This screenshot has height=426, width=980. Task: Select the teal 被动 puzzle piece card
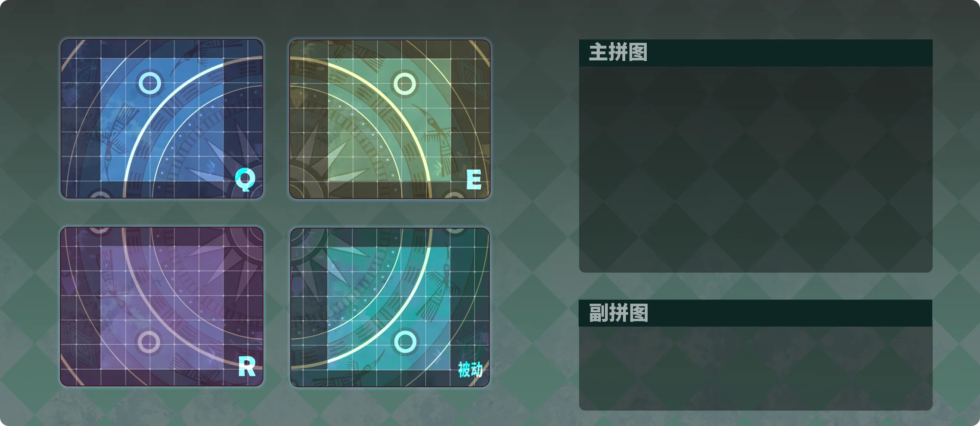coord(390,307)
